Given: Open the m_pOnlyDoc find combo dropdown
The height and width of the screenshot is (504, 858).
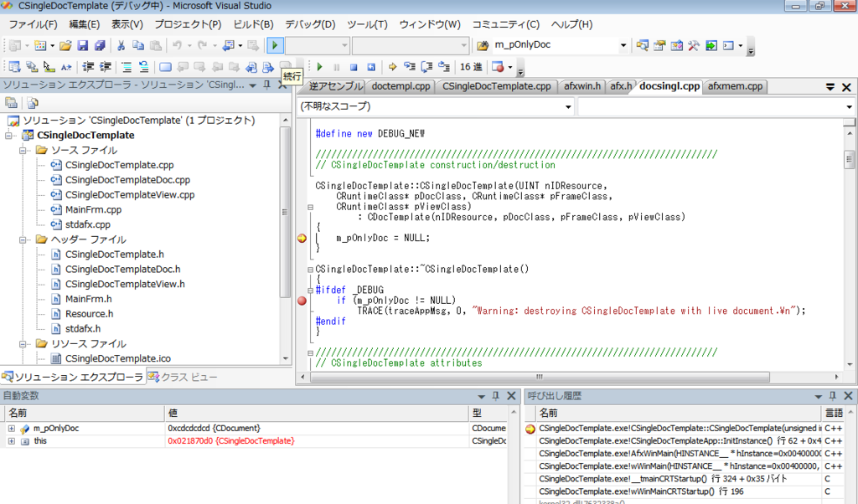Looking at the screenshot, I should (x=623, y=45).
